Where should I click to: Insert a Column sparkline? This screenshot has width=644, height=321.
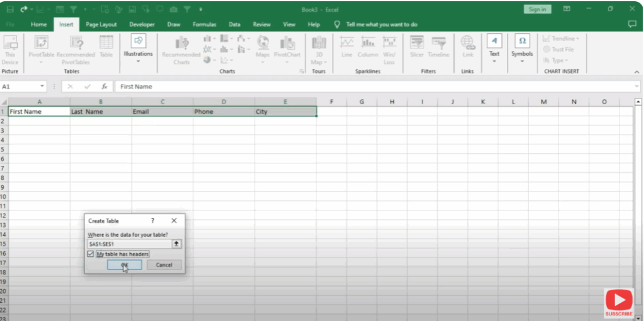367,46
